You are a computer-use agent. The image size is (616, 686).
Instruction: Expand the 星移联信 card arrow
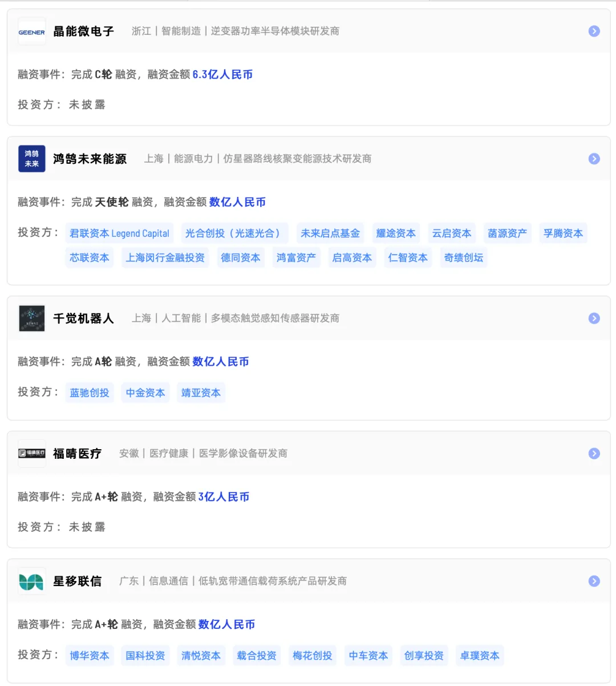point(594,581)
